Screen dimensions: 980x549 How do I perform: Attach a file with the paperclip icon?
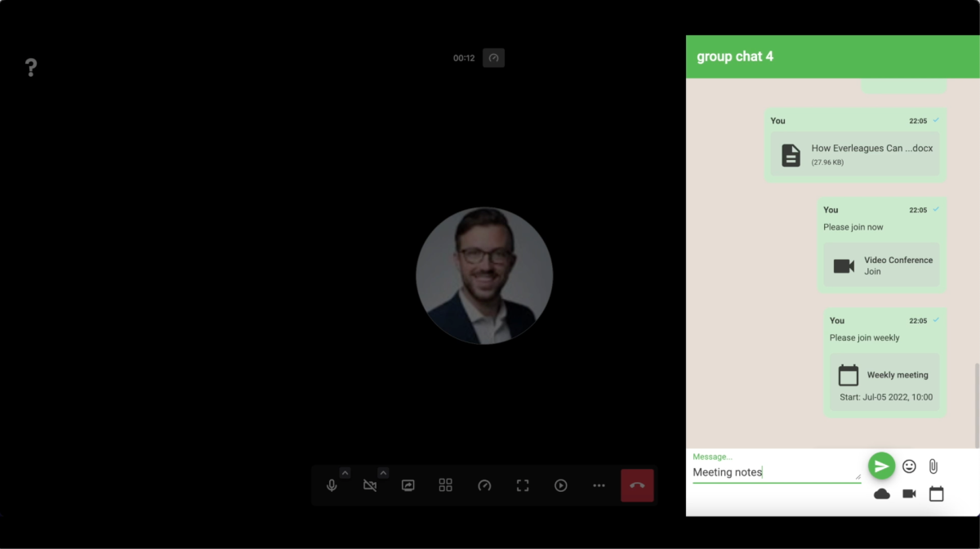click(x=933, y=466)
